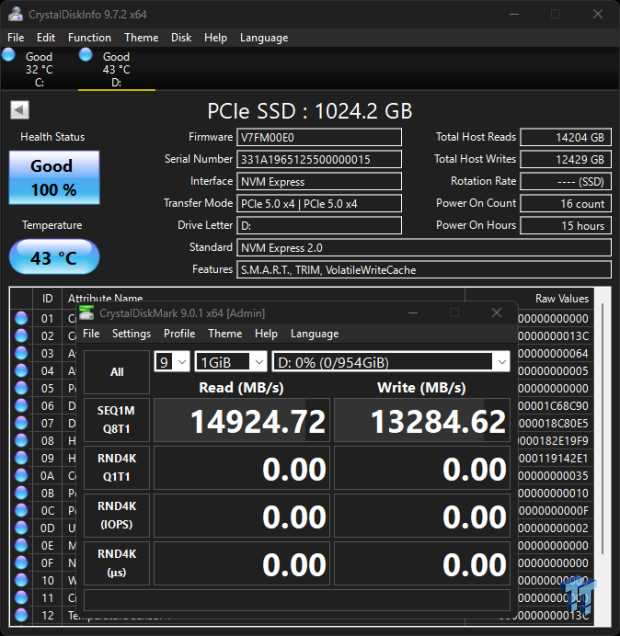The height and width of the screenshot is (636, 620).
Task: Click status orb for attribute 0B
Action: 21,493
